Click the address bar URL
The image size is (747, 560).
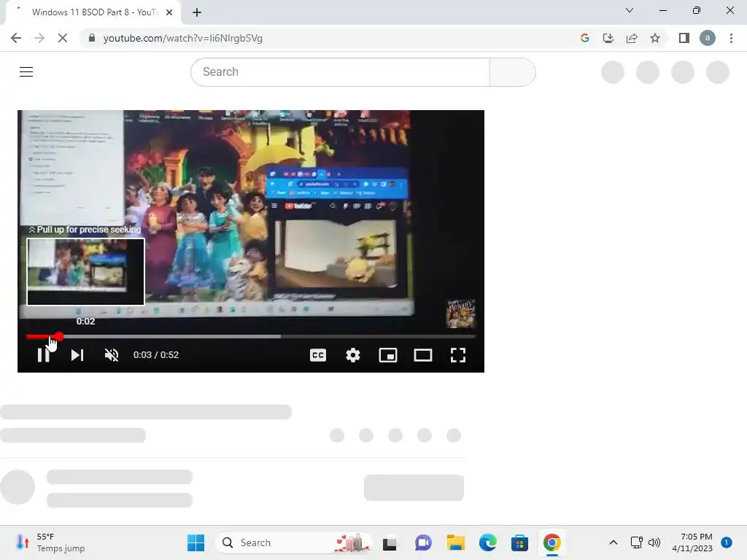click(x=183, y=38)
